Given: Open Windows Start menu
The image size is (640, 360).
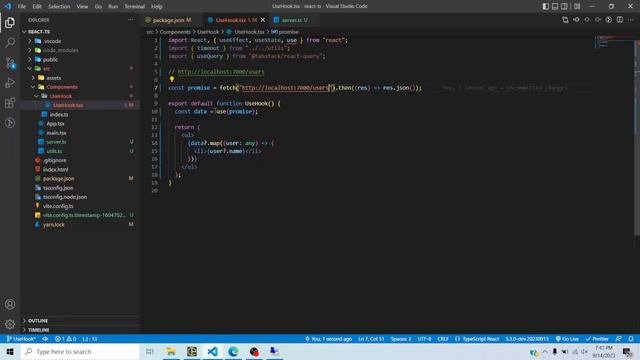Looking at the screenshot, I should point(10,351).
